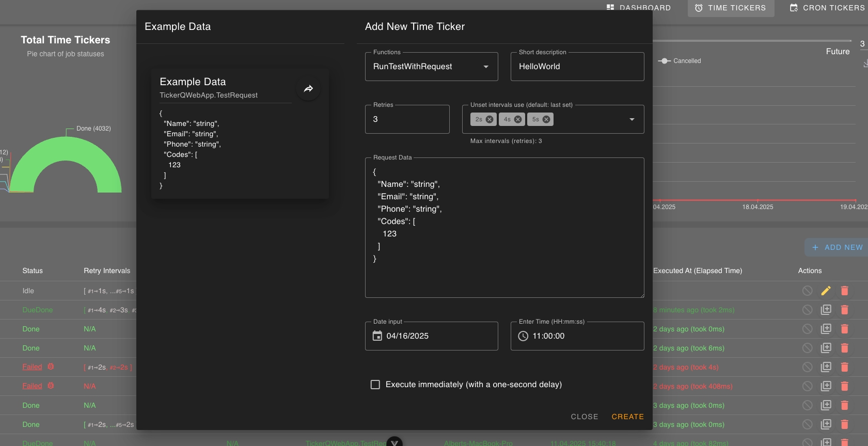Switch to the Cron Tickers tab
Screen dimensions: 868x446
pos(827,8)
